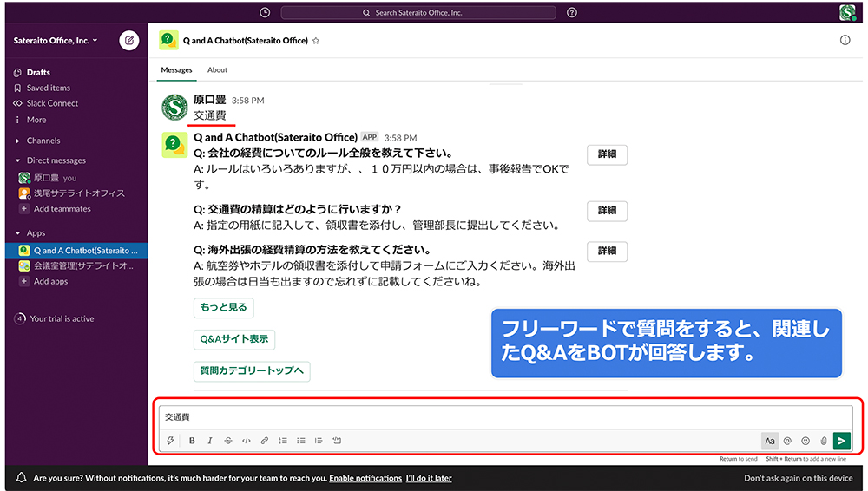The image size is (868, 491).
Task: Attach a file with the paperclip icon
Action: pos(824,441)
